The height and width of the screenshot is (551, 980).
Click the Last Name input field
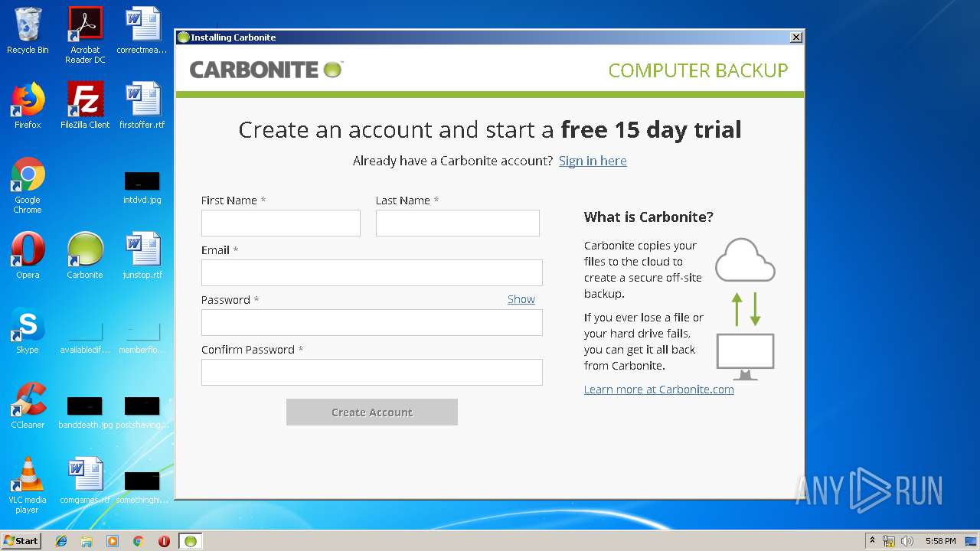tap(458, 223)
